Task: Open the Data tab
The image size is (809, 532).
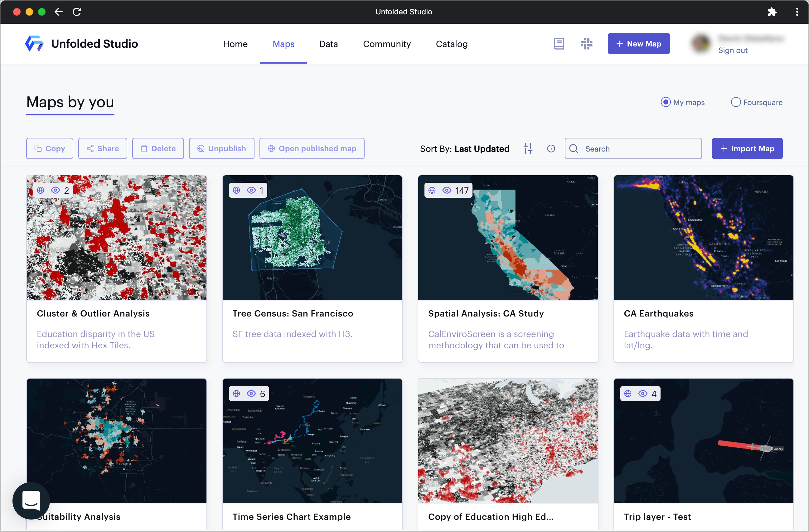Action: 328,44
